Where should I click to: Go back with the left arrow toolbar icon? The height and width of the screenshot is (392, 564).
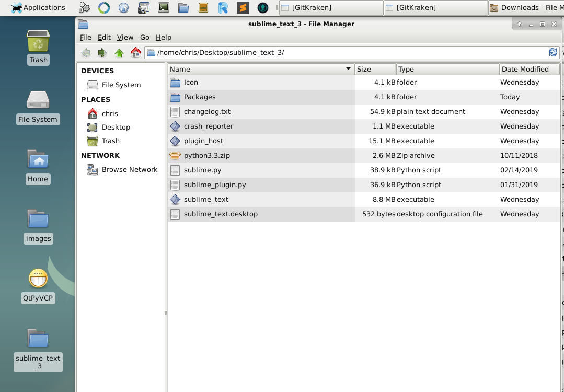[86, 53]
